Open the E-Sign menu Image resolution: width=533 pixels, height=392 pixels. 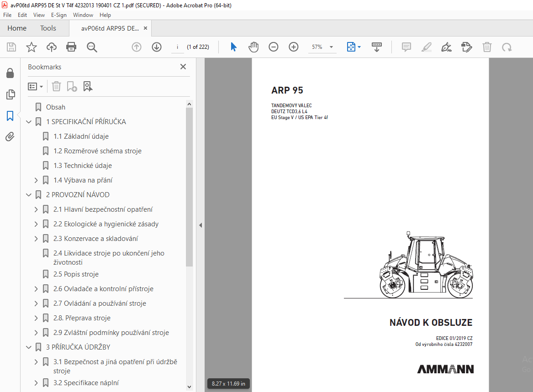(x=59, y=15)
